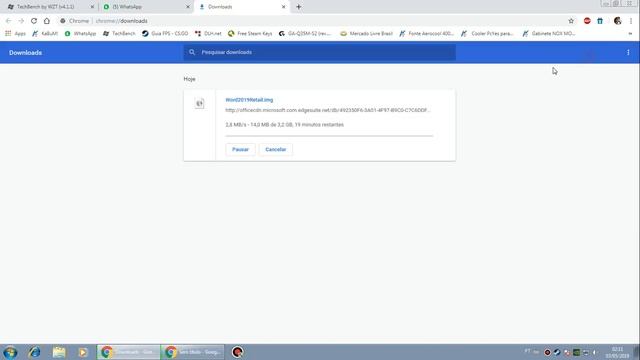Click the PT language indicator in tray
The image size is (640, 360).
[x=527, y=351]
